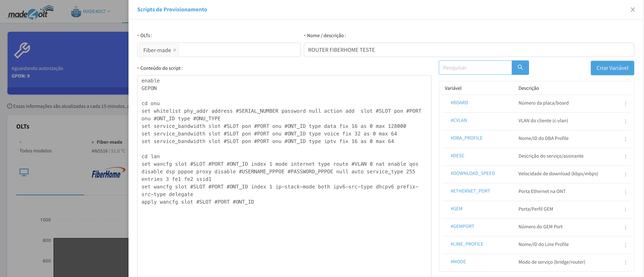Expand the MADE4OLT company dropdown

[96, 12]
